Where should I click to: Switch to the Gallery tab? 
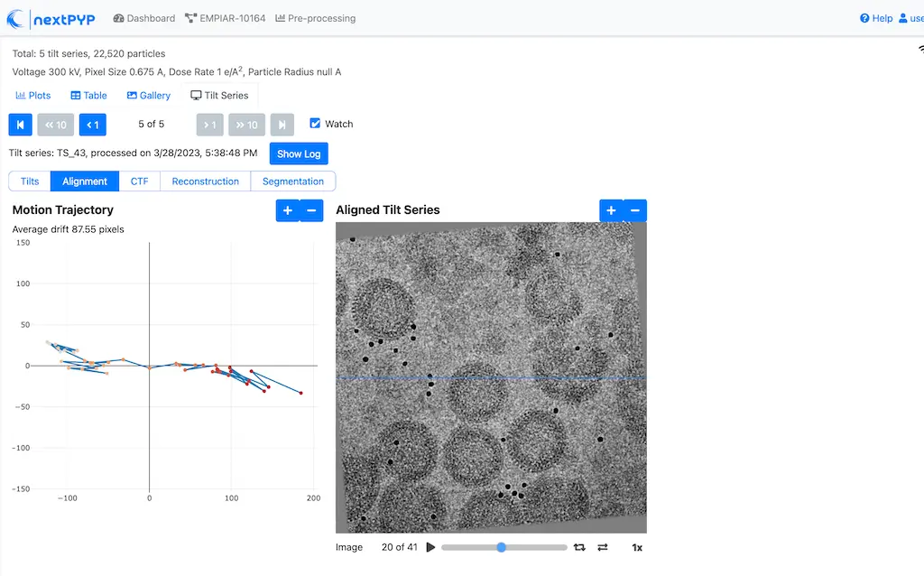149,96
